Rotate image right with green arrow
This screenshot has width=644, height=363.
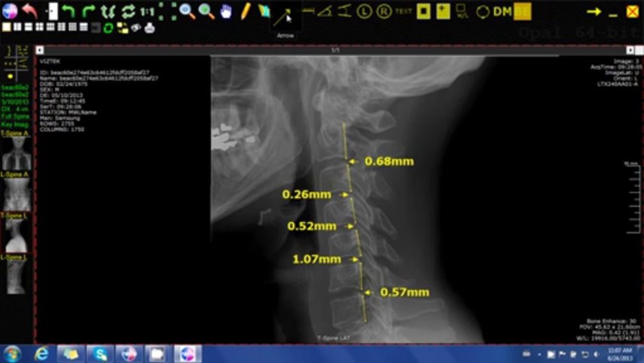(89, 11)
